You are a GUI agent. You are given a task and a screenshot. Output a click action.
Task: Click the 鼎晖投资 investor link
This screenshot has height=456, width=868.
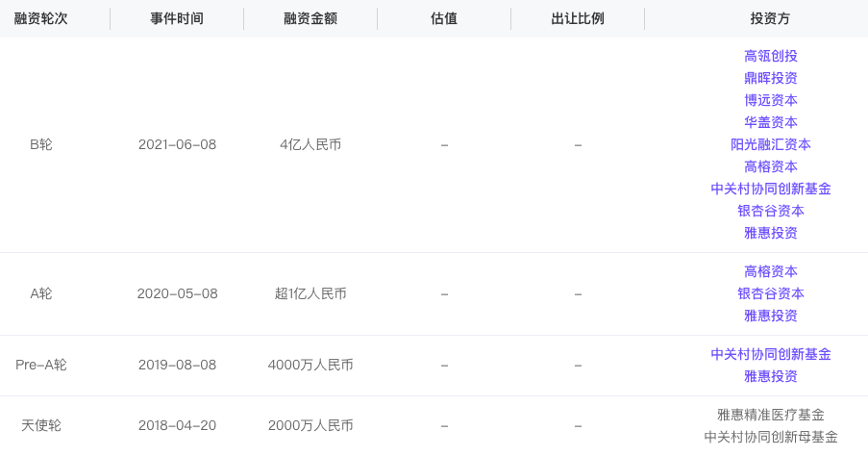[x=770, y=78]
